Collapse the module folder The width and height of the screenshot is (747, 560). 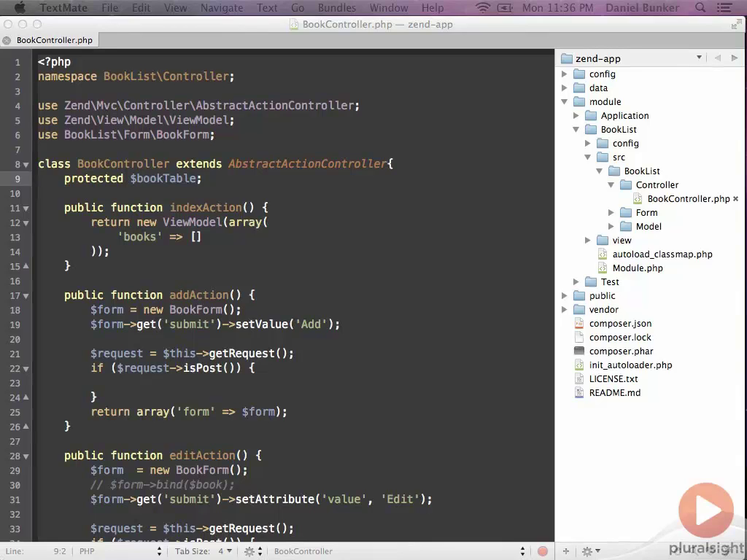[564, 101]
